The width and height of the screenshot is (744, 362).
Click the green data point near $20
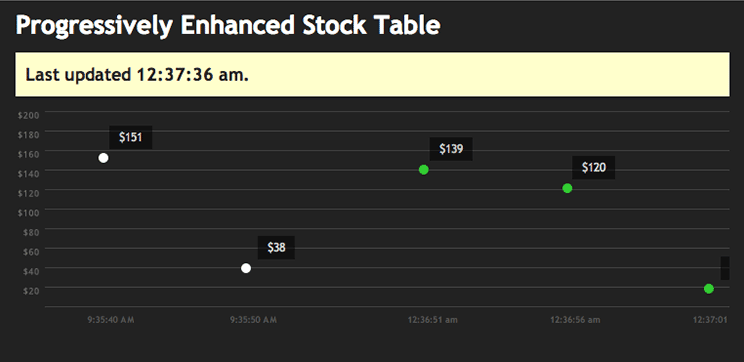pyautogui.click(x=708, y=288)
